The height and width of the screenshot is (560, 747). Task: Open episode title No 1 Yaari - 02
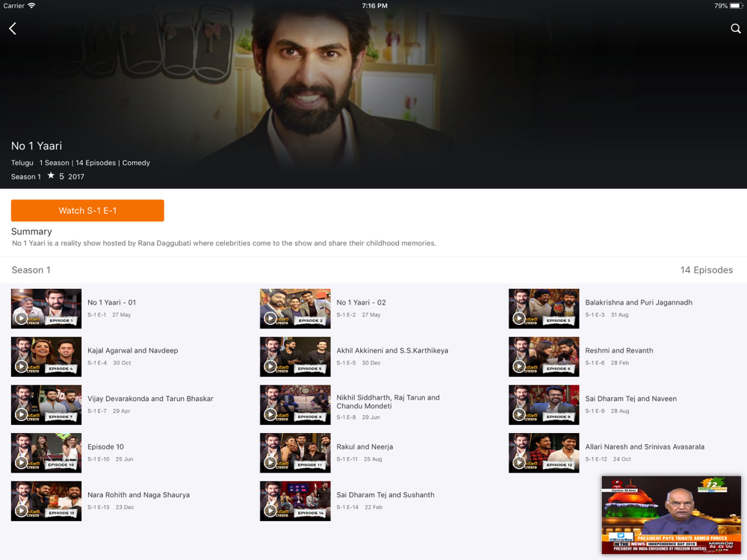point(361,302)
